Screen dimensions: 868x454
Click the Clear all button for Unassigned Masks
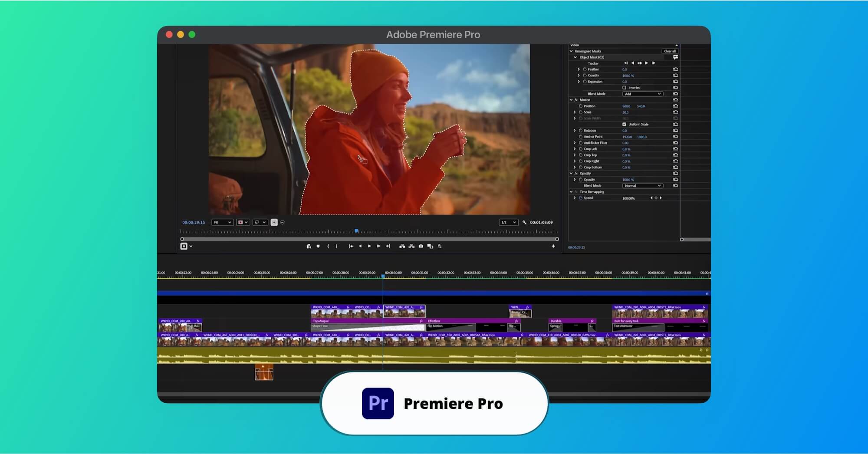pos(670,51)
